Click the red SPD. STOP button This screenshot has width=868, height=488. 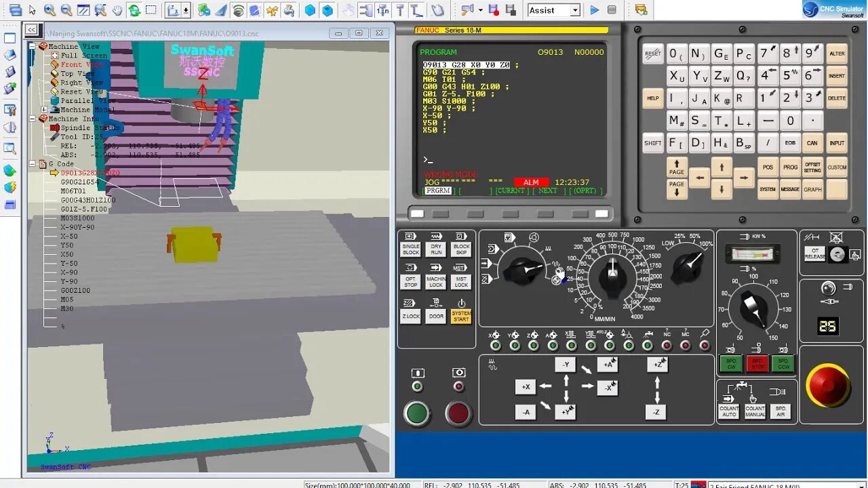point(757,364)
